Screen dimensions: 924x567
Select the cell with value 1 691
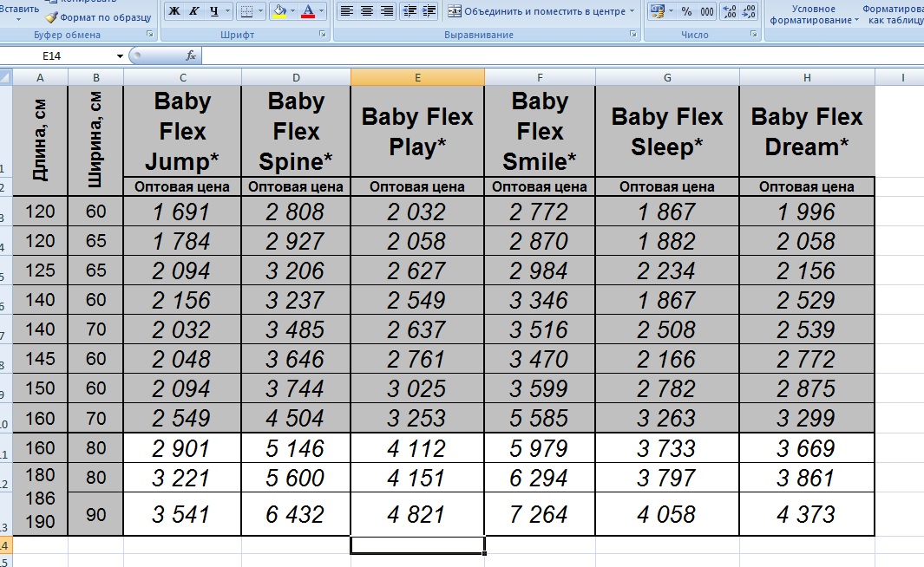(182, 212)
